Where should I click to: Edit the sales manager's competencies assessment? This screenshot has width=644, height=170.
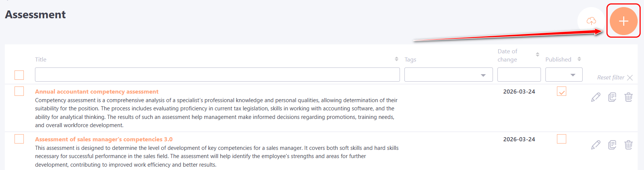point(596,145)
